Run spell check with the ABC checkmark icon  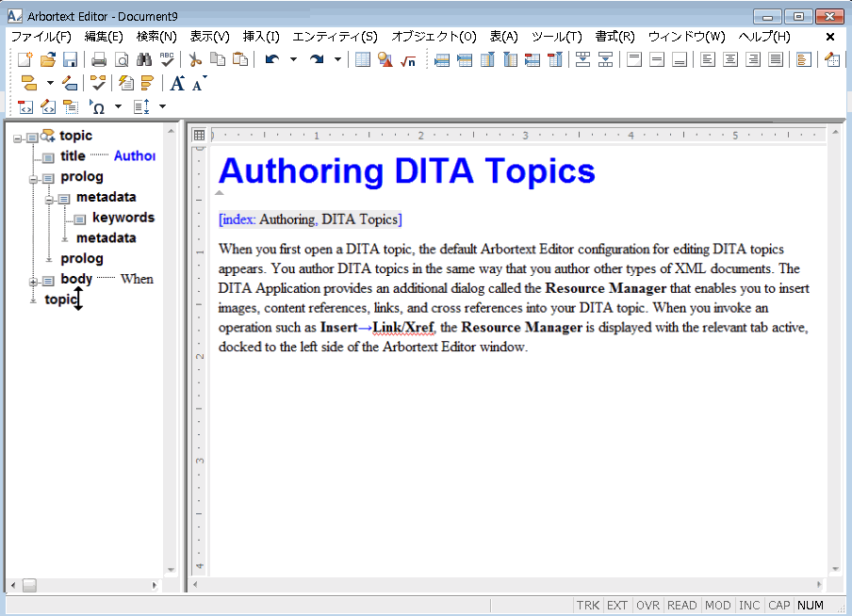click(x=167, y=59)
